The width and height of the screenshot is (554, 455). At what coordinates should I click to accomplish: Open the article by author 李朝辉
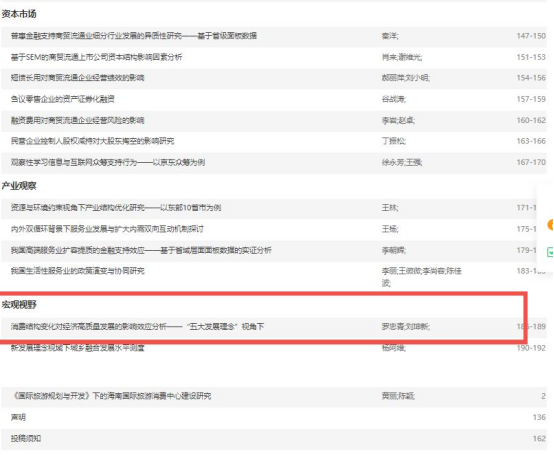coord(141,250)
